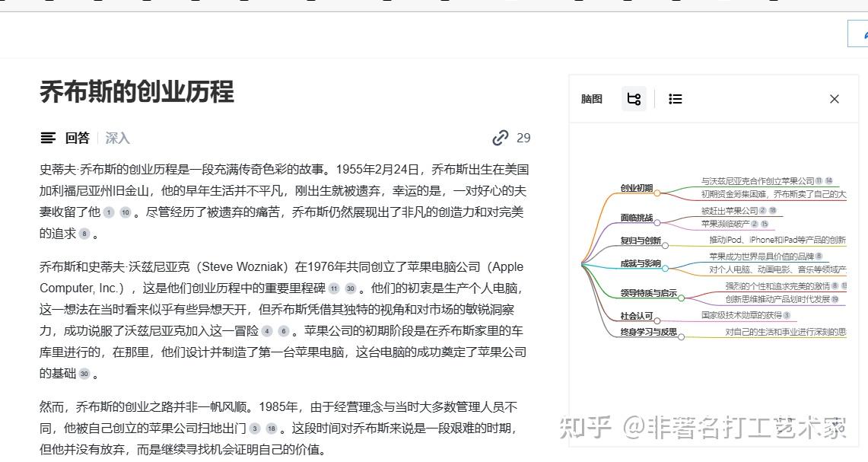This screenshot has width=868, height=462.
Task: Open citation badge 18 after 扫地出门
Action: point(272,429)
